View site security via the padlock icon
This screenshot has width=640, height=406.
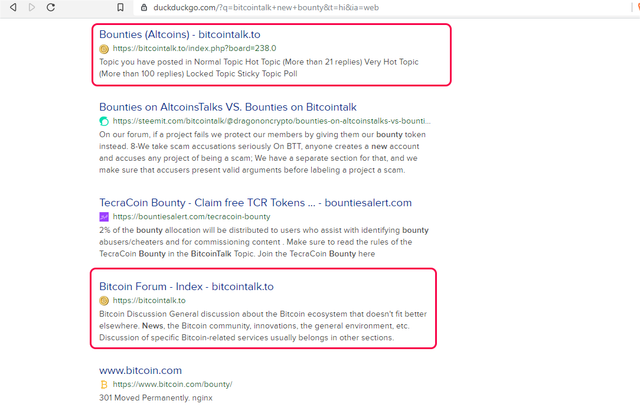click(x=144, y=7)
